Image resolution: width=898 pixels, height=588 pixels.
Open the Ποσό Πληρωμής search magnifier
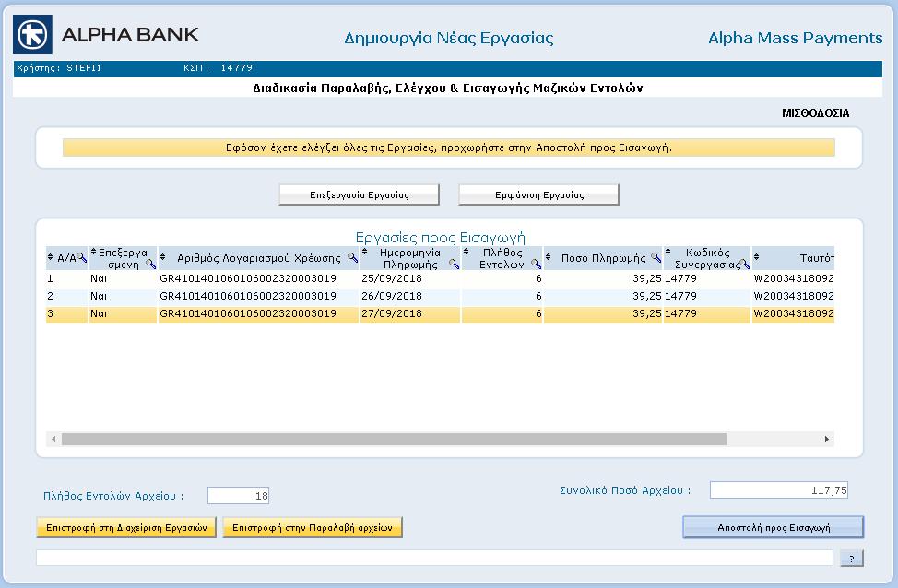pos(656,258)
